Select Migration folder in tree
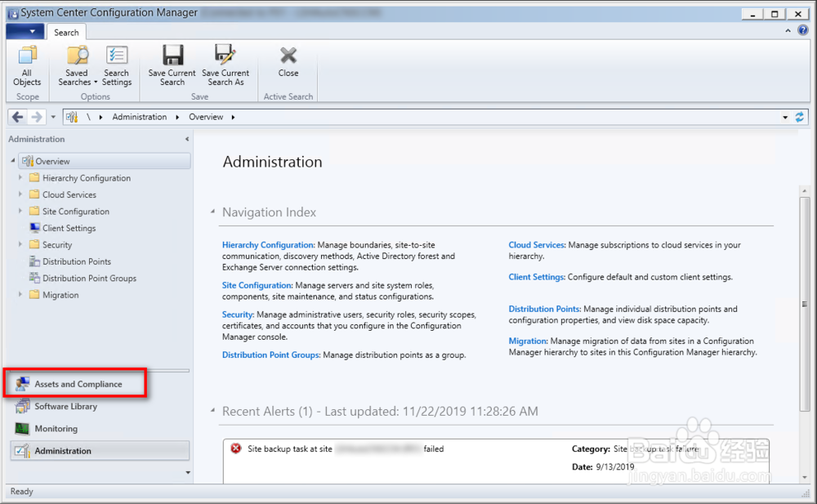Image resolution: width=817 pixels, height=504 pixels. point(54,295)
